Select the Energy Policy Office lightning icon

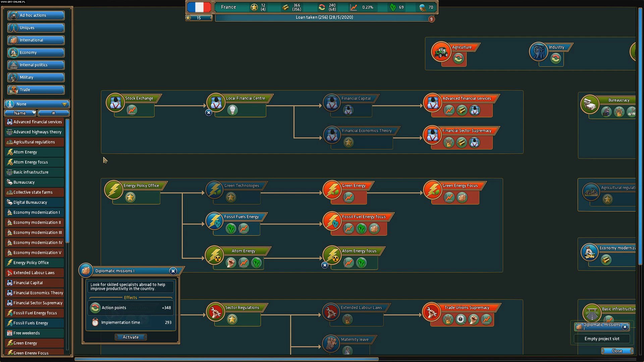click(114, 190)
